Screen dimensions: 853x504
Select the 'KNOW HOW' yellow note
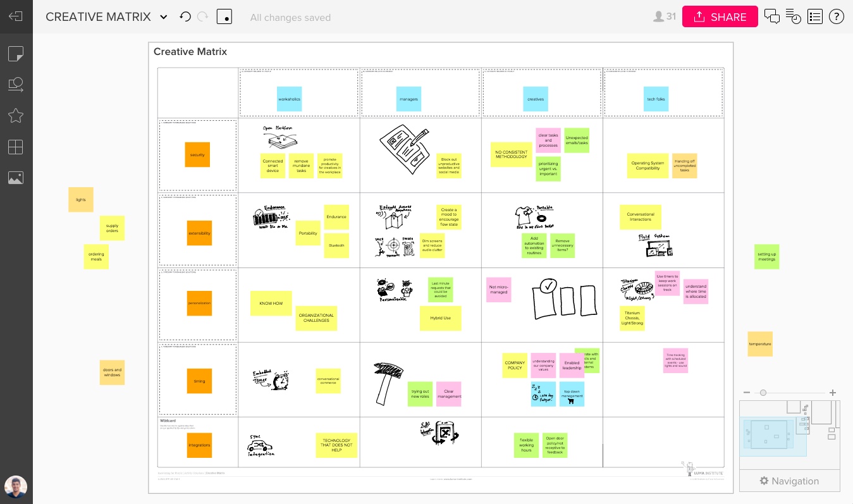pyautogui.click(x=271, y=303)
